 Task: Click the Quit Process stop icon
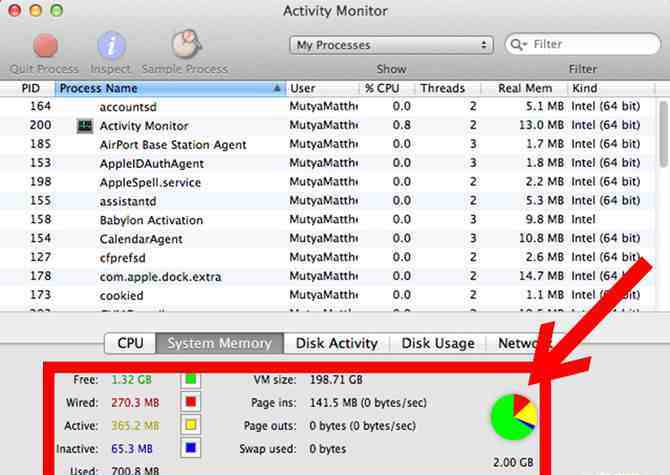[45, 45]
